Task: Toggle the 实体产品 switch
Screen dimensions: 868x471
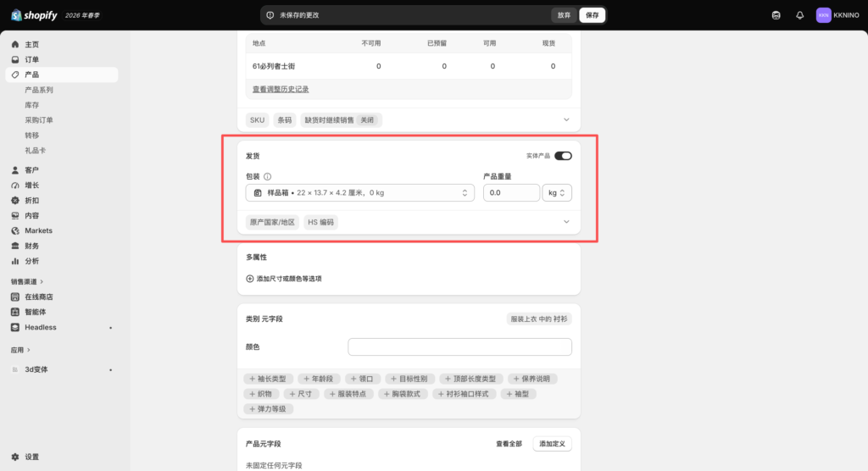Action: pyautogui.click(x=563, y=156)
